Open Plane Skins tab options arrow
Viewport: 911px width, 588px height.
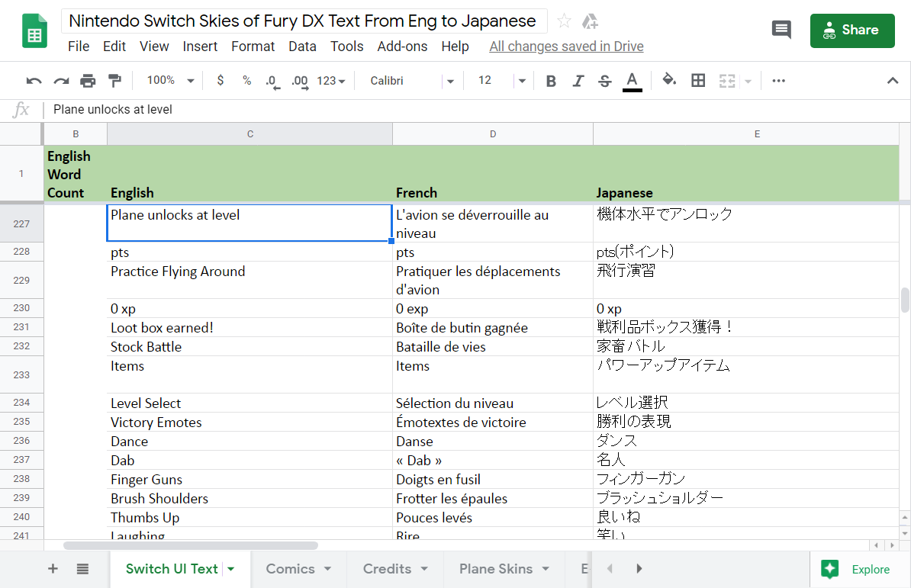tap(546, 569)
